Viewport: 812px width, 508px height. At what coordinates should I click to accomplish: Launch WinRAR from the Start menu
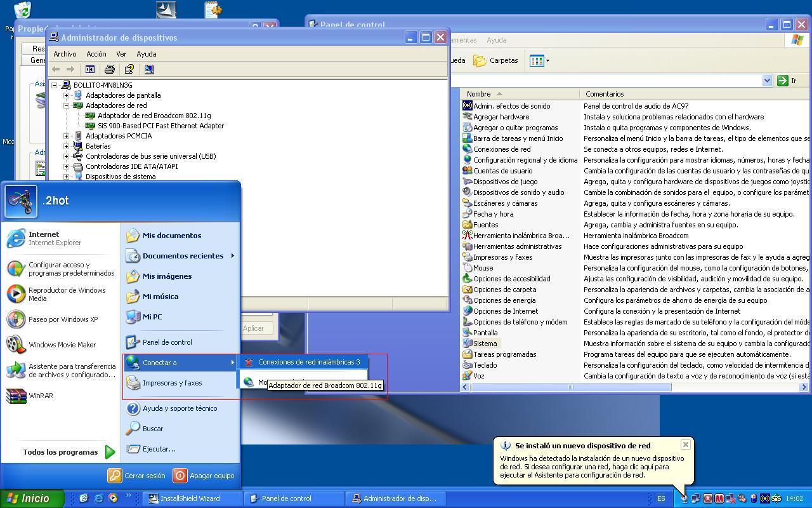[60, 396]
